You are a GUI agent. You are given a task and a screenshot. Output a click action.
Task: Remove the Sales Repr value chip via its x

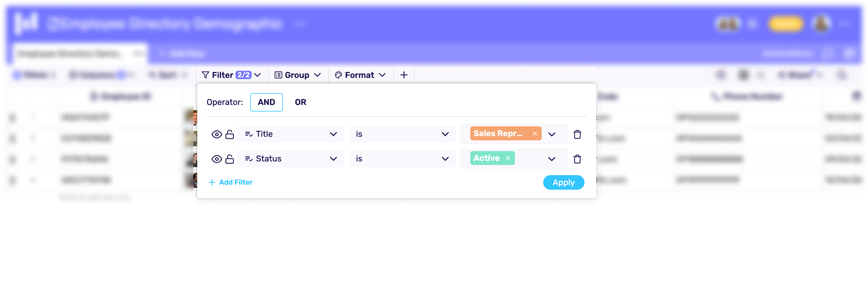coord(535,133)
